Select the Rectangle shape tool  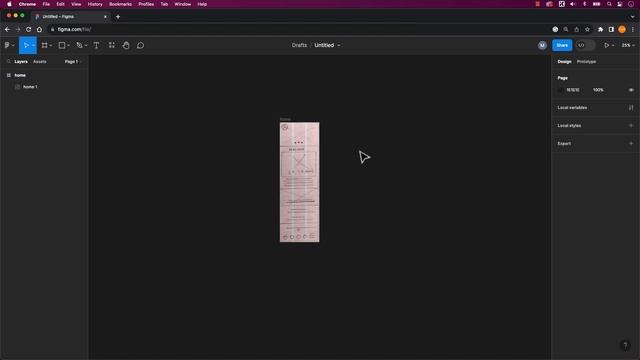pos(62,45)
